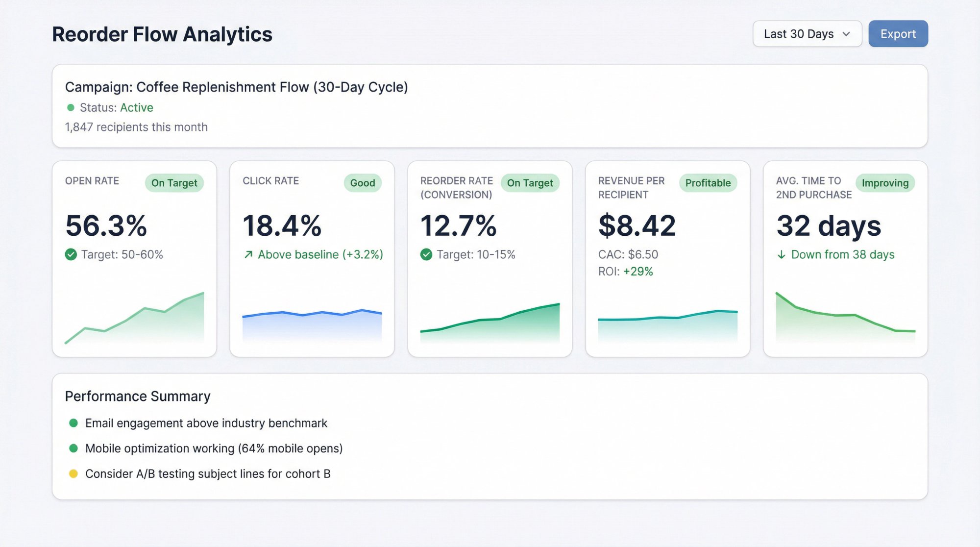Click the CLICK RATE card label

pyautogui.click(x=271, y=181)
